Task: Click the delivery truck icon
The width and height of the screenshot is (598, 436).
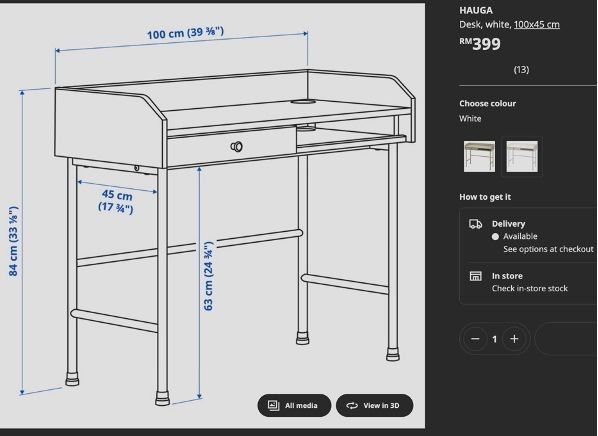Action: click(x=476, y=224)
